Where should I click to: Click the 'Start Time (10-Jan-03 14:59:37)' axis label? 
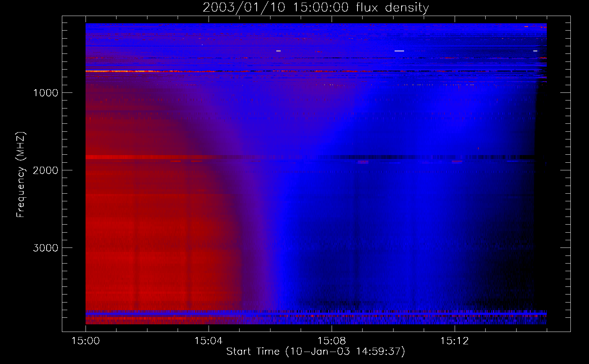316,352
